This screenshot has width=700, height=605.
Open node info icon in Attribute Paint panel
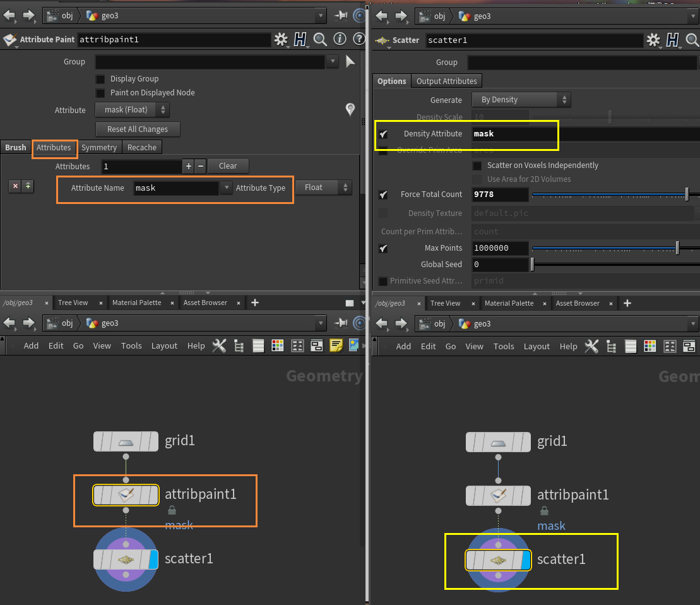click(340, 39)
